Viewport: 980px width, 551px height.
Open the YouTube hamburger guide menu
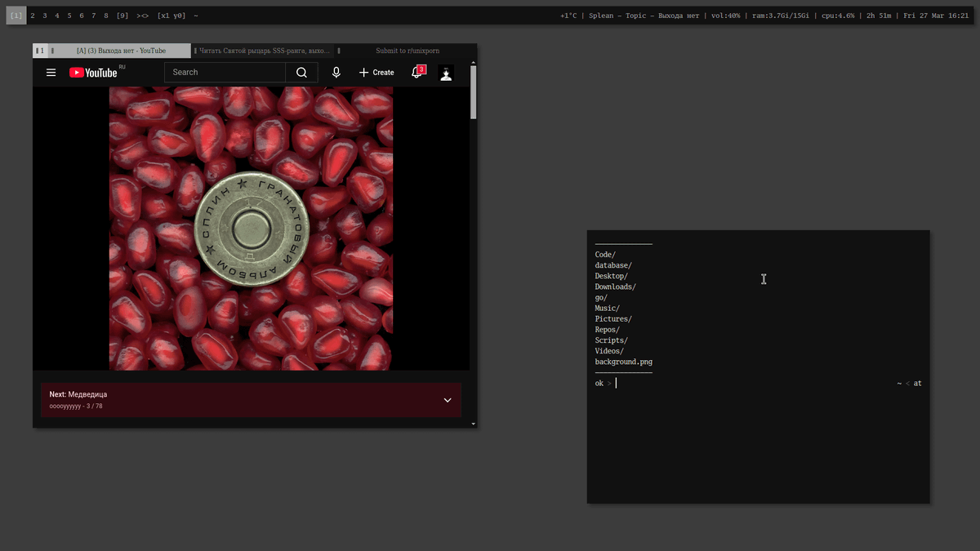click(51, 73)
